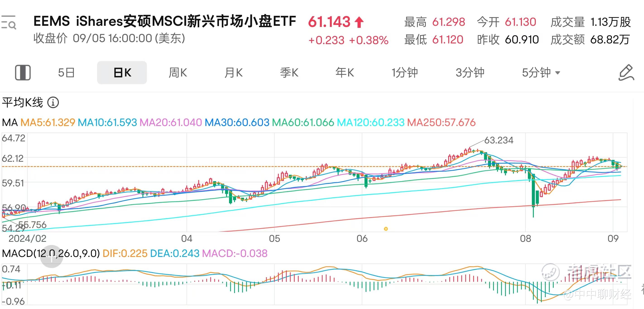This screenshot has width=644, height=309.
Task: Select the 1分钟 interval tab
Action: pyautogui.click(x=405, y=73)
